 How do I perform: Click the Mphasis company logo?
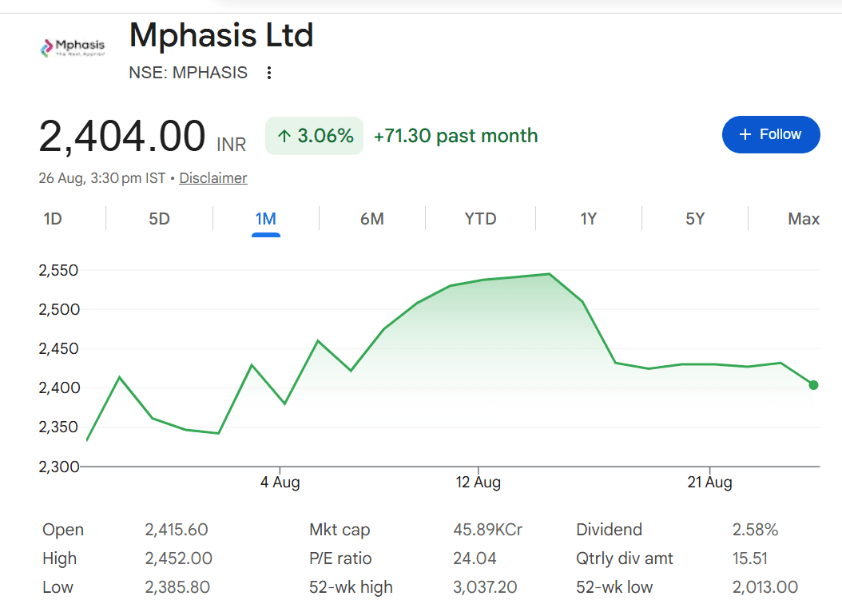(x=73, y=48)
